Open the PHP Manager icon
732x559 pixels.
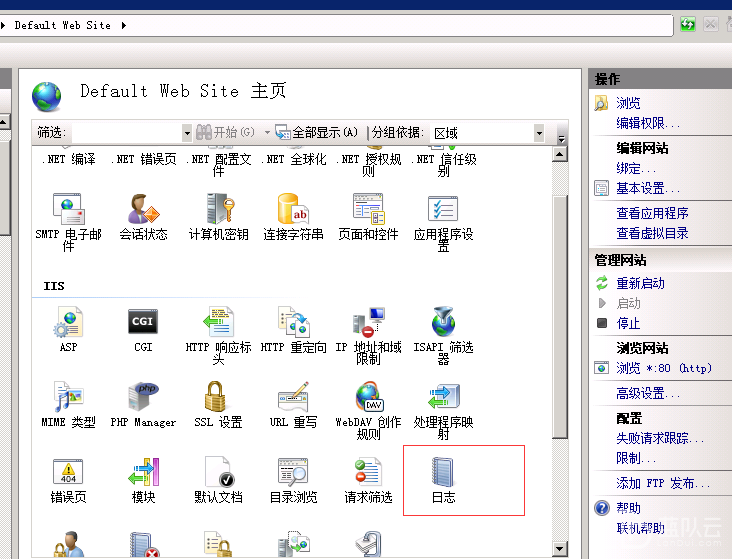click(143, 396)
